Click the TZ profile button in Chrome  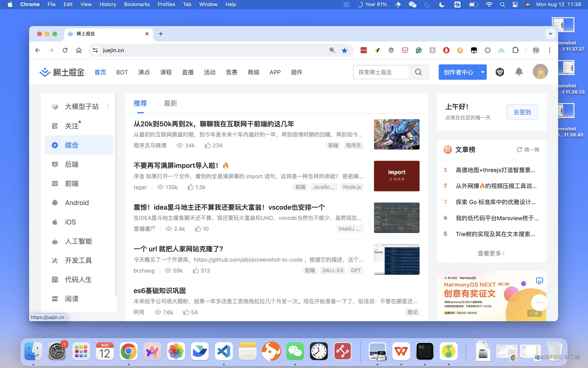pos(536,50)
